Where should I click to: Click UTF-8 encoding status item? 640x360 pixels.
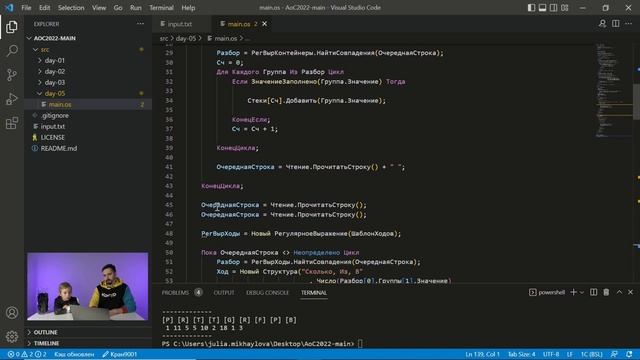(x=551, y=354)
